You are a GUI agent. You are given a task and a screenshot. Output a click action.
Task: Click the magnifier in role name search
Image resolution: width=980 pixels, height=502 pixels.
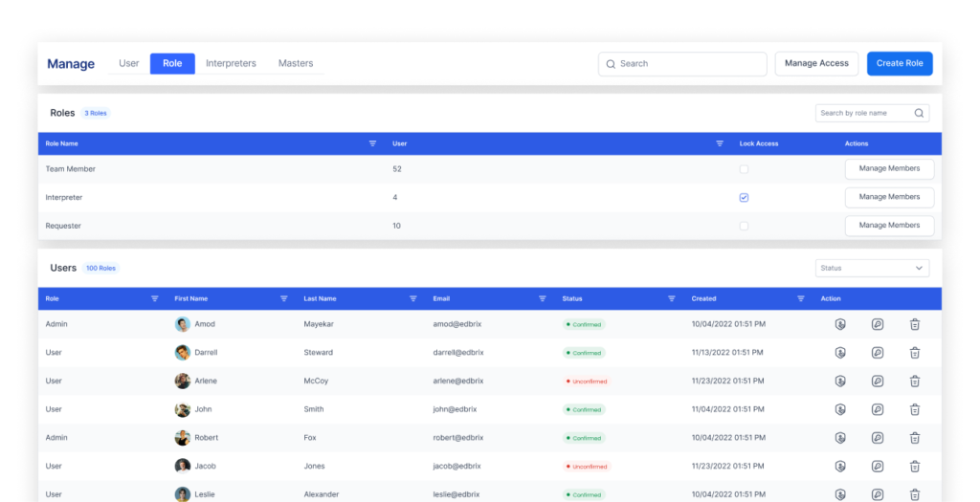919,113
